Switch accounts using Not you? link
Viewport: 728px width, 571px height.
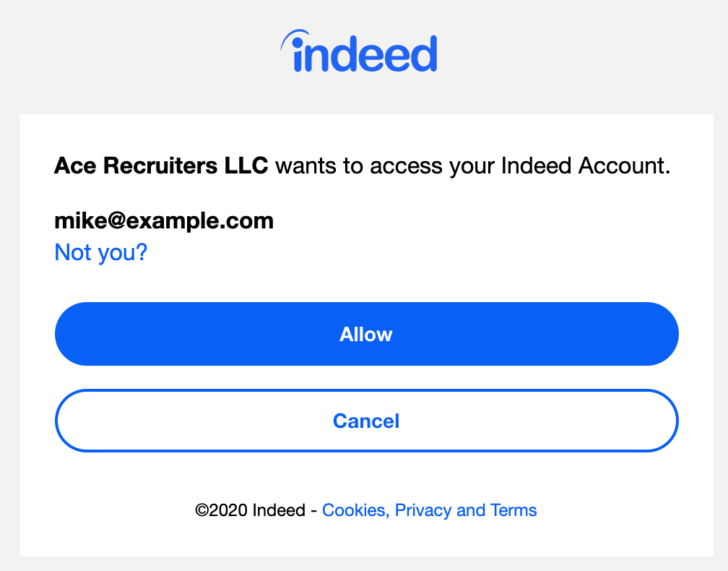[101, 252]
